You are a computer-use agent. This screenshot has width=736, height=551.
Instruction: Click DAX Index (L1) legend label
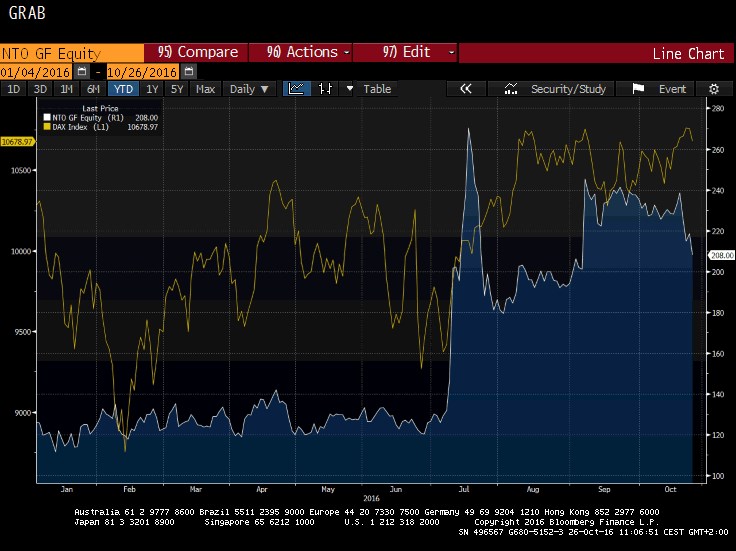[x=80, y=127]
